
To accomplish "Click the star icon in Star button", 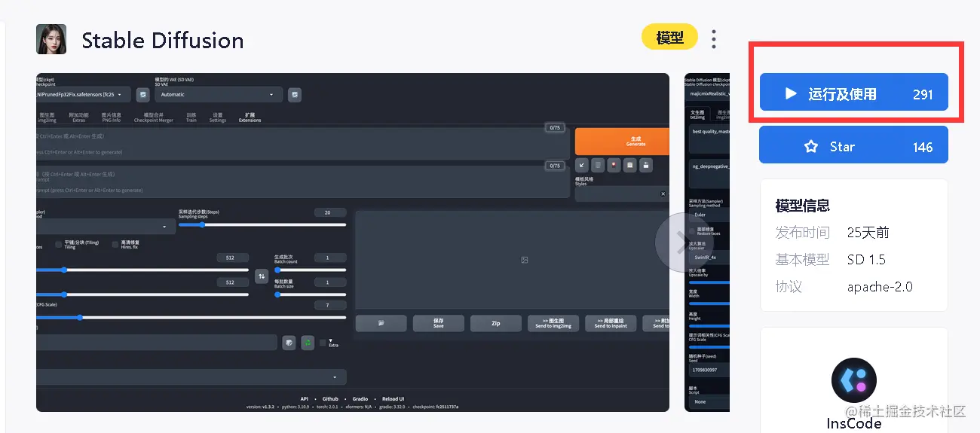I will coord(811,147).
